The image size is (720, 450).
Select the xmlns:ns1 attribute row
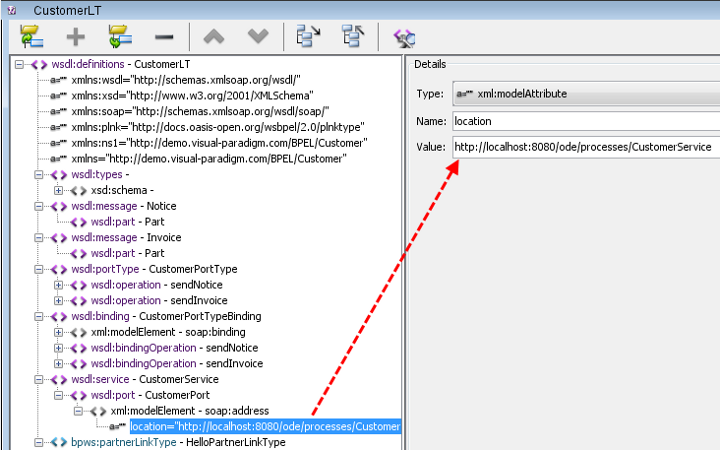point(219,143)
